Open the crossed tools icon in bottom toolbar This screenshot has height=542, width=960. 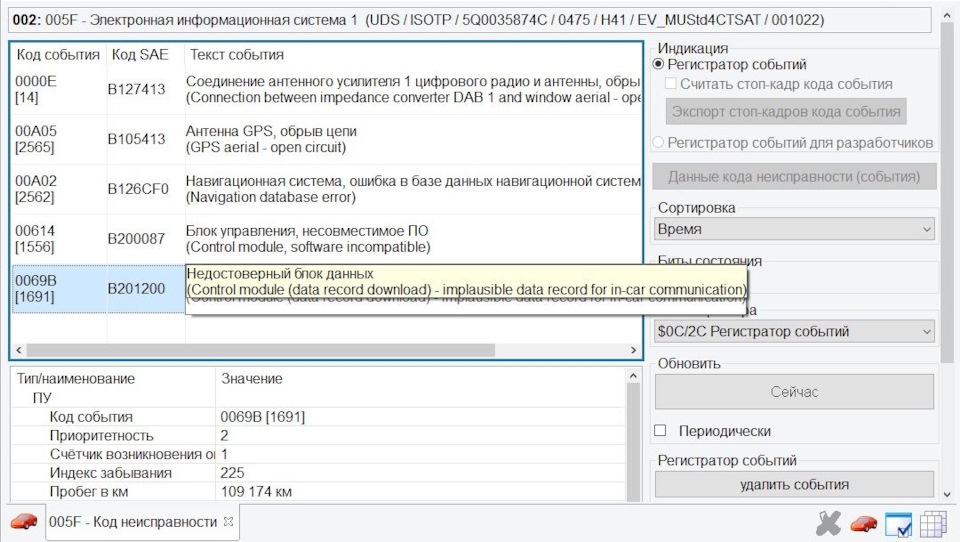[x=828, y=524]
